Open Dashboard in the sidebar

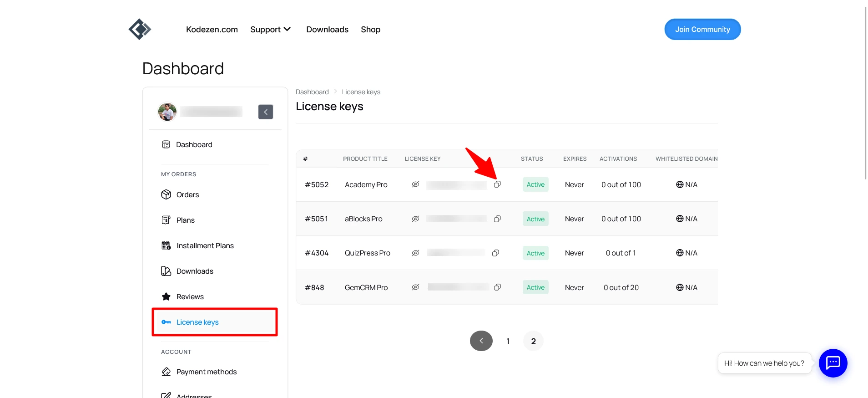coord(187,144)
